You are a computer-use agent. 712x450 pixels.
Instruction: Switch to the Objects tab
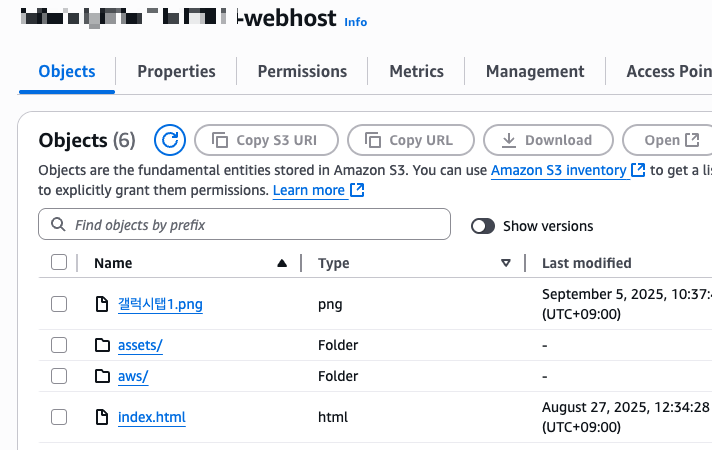click(x=67, y=71)
